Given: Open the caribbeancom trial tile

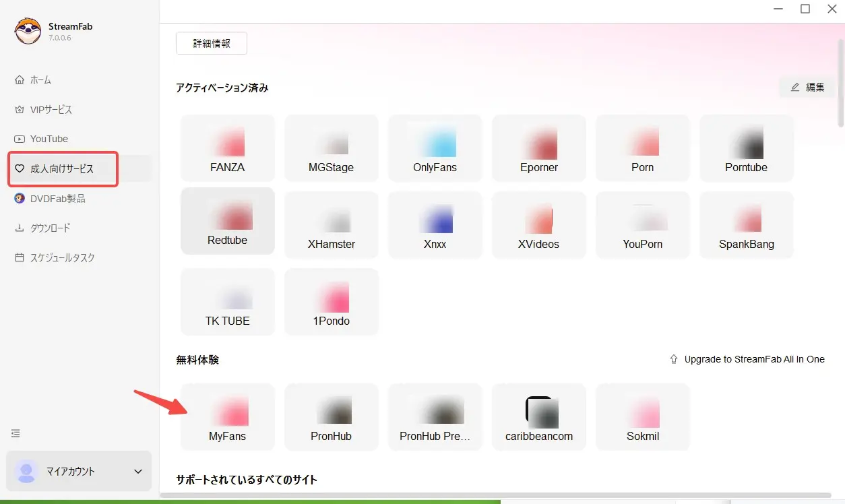Looking at the screenshot, I should pyautogui.click(x=539, y=417).
